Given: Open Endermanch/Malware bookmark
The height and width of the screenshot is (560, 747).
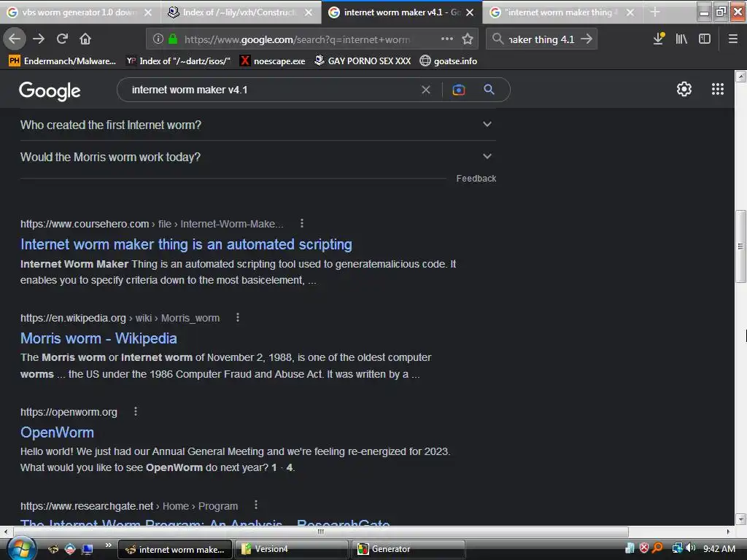Looking at the screenshot, I should [x=63, y=61].
